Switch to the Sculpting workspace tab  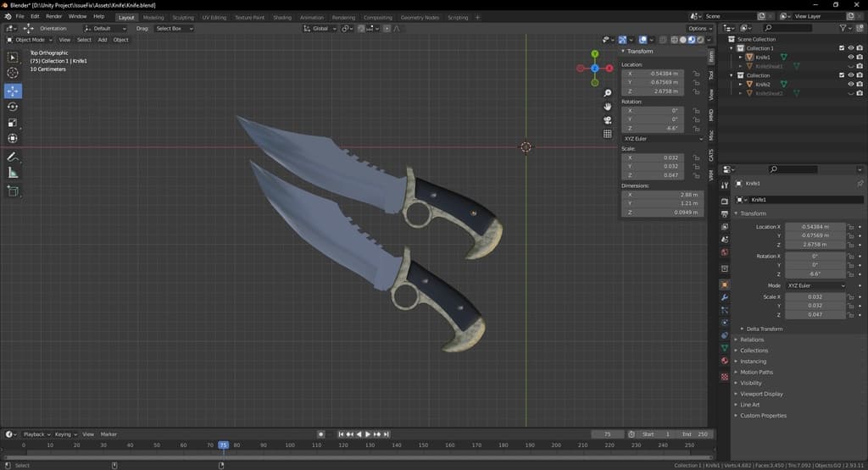pyautogui.click(x=182, y=17)
